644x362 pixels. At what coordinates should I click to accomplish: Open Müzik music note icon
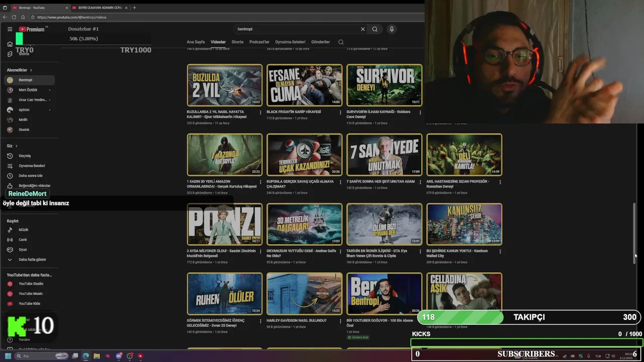(10, 230)
